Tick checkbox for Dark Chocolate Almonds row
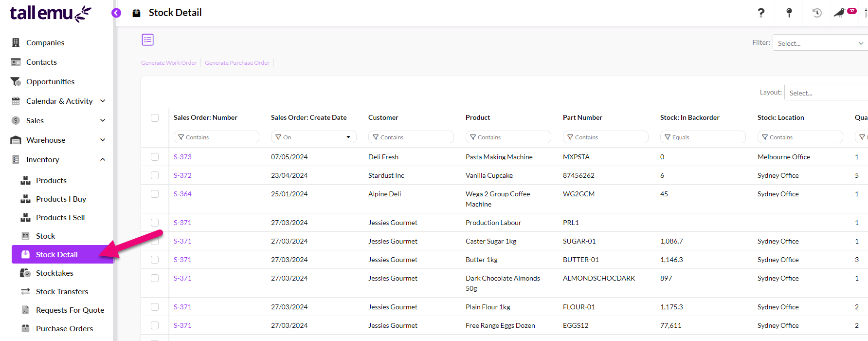Viewport: 868px width, 341px height. click(x=155, y=278)
